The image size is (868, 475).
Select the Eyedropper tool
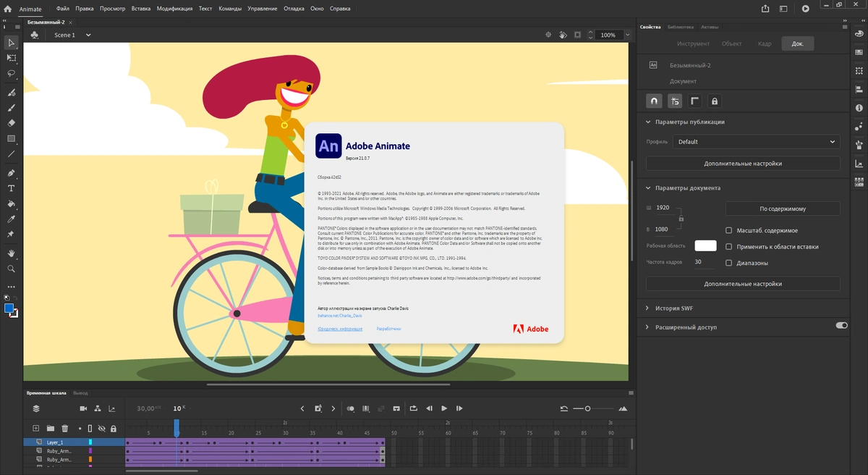tap(11, 219)
